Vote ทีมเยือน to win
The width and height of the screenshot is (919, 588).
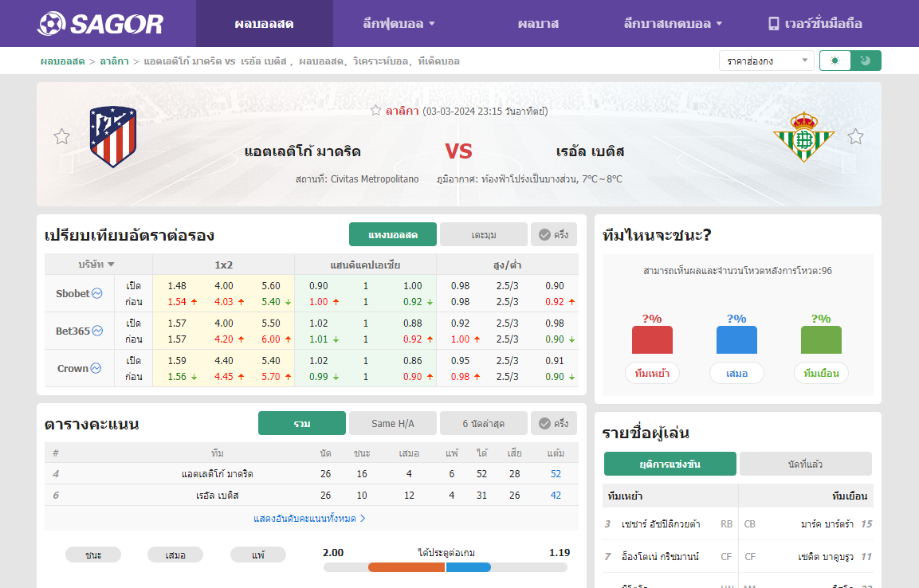821,373
